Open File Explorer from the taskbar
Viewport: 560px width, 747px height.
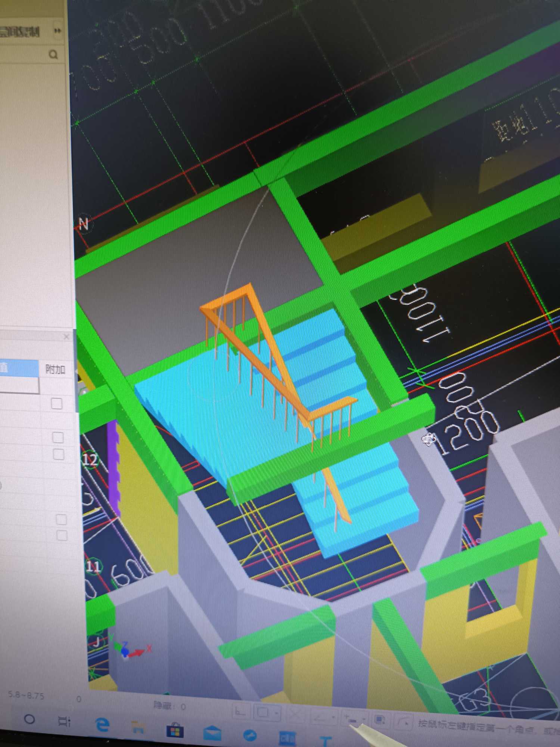pos(139,727)
